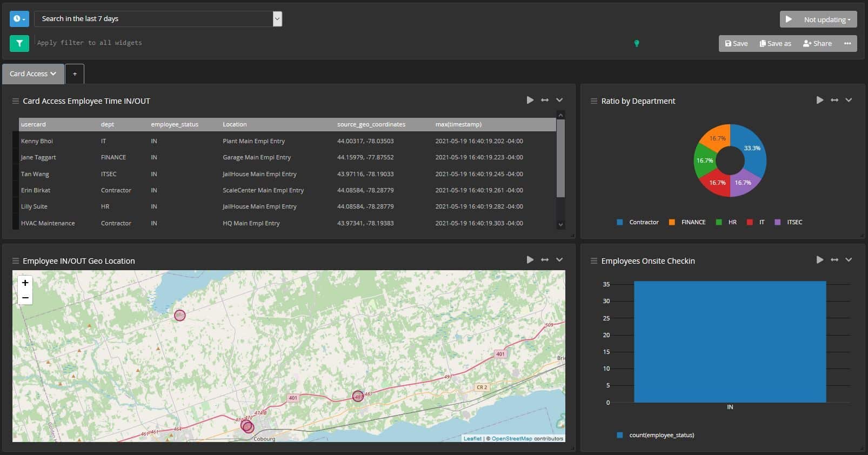The height and width of the screenshot is (455, 868).
Task: Open the OpenStreetMap attribution link
Action: pyautogui.click(x=511, y=438)
